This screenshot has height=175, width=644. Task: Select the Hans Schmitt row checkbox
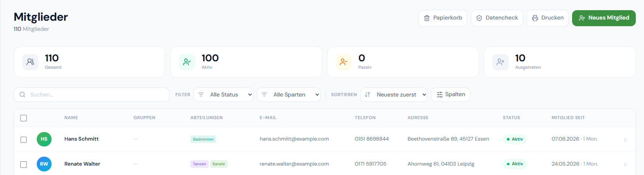pyautogui.click(x=23, y=140)
